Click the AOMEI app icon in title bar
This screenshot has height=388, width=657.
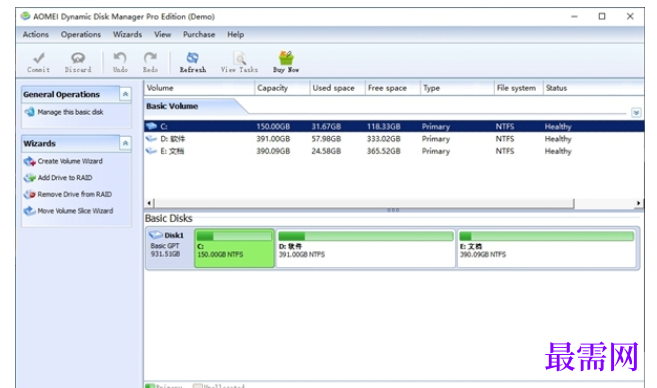point(26,16)
